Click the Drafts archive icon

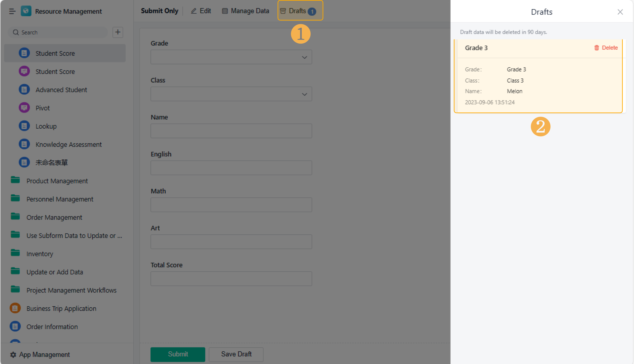coord(283,11)
